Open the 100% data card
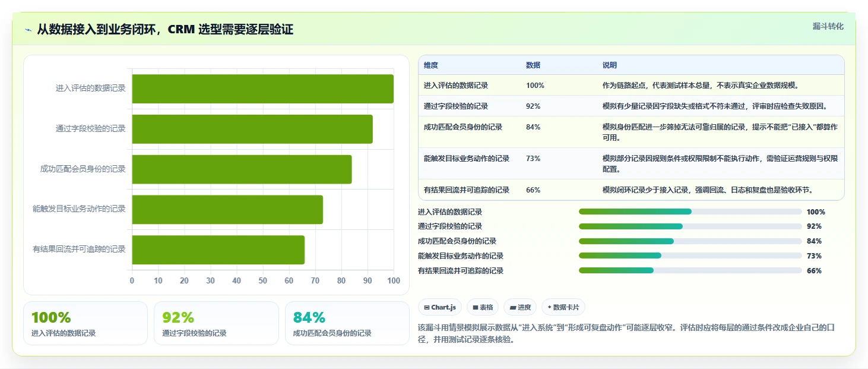Screen dimensions: 868x369 (x=85, y=323)
